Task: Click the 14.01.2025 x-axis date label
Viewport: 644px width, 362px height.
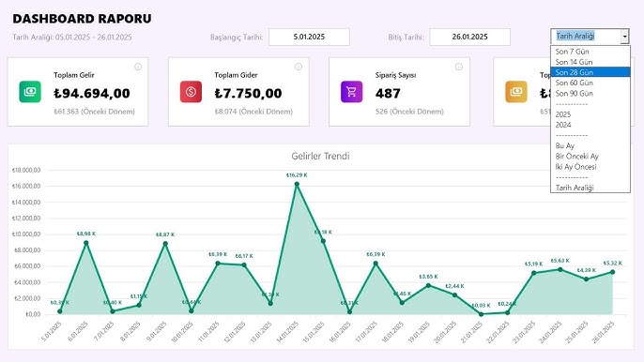Action: click(x=287, y=332)
